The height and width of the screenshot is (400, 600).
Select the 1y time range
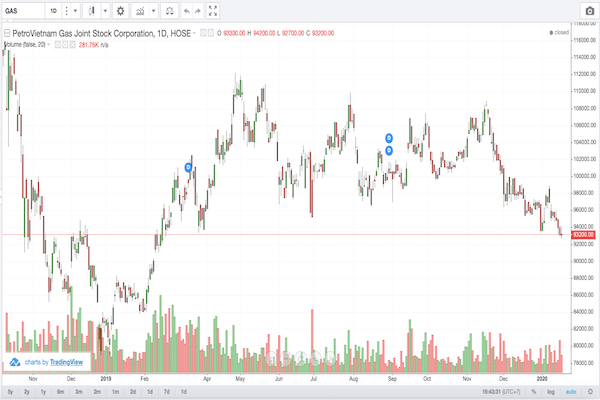point(43,392)
